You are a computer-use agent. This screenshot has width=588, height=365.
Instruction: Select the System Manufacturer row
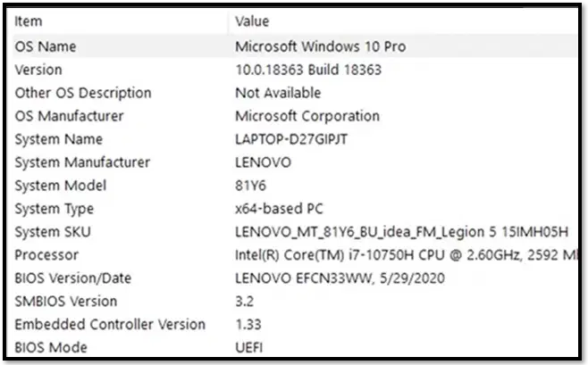(295, 162)
